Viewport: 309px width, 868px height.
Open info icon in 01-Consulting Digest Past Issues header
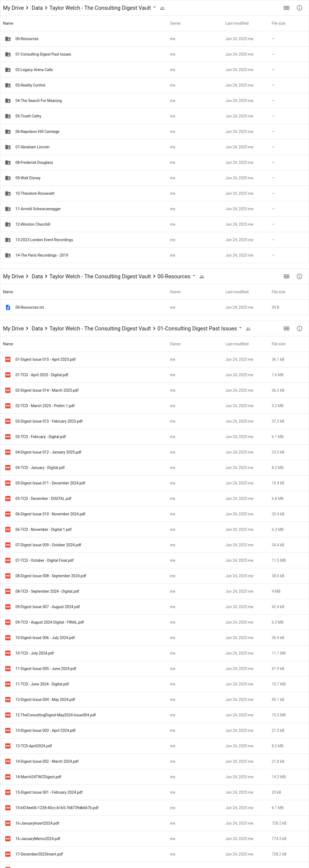[x=299, y=328]
